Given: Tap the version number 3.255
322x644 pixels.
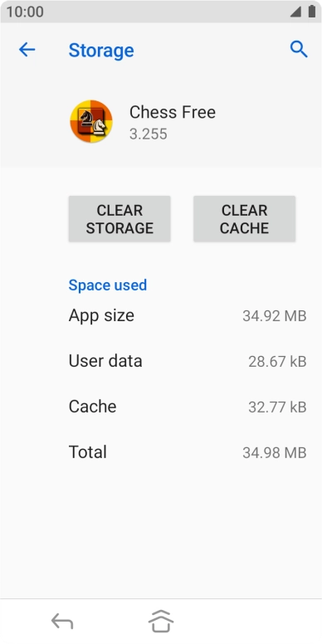Looking at the screenshot, I should point(149,134).
